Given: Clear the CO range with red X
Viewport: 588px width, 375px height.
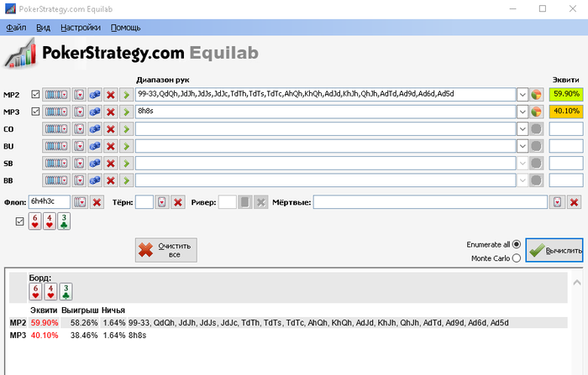Looking at the screenshot, I should 111,129.
